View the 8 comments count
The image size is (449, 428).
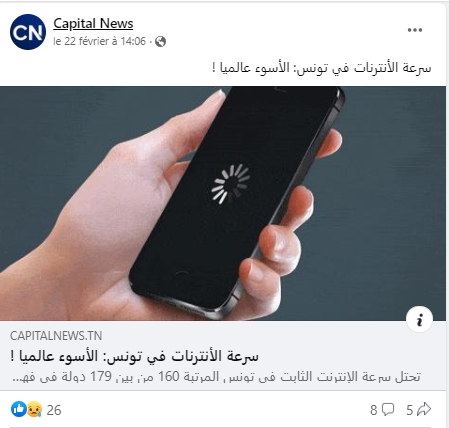[373, 410]
